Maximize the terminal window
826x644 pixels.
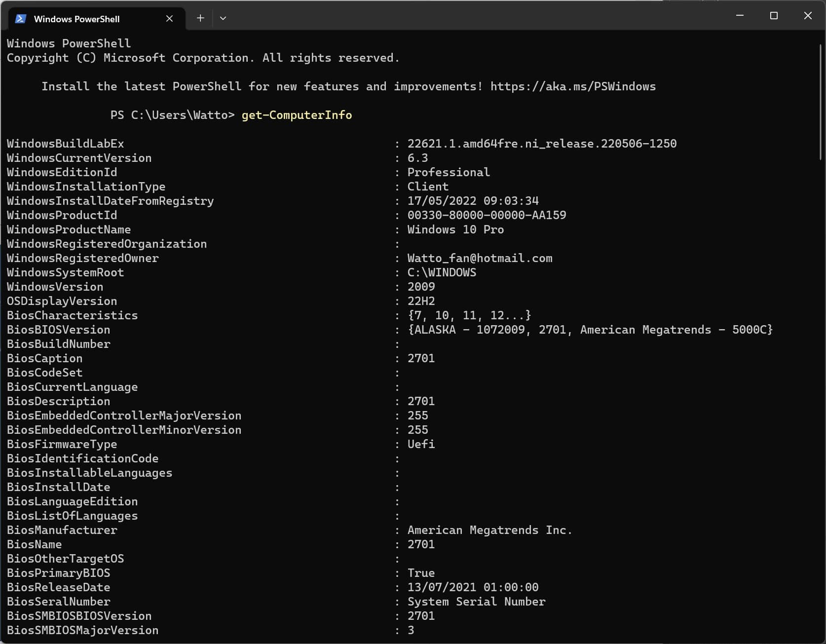coord(774,16)
